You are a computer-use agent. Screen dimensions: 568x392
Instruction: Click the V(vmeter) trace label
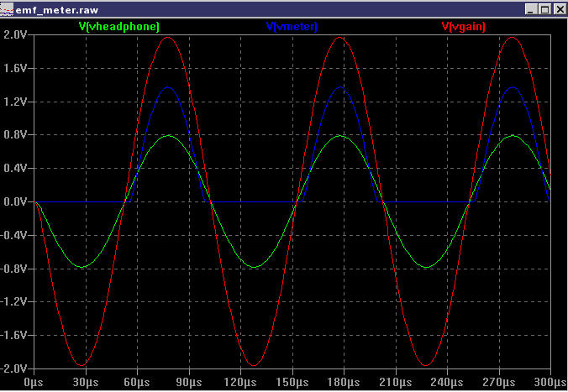coord(292,26)
